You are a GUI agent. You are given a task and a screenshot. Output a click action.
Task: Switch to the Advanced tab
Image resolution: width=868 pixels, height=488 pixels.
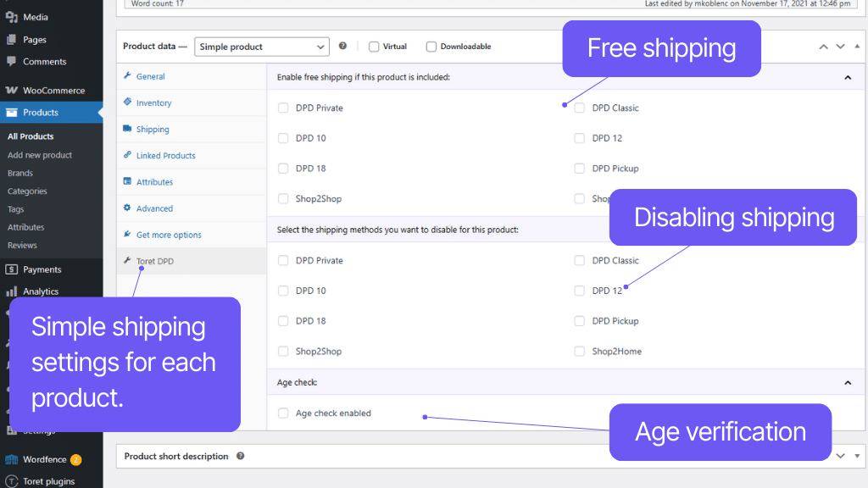click(192, 208)
